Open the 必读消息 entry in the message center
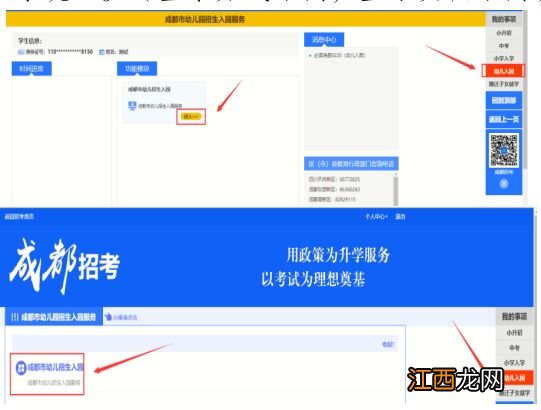 [x=339, y=55]
